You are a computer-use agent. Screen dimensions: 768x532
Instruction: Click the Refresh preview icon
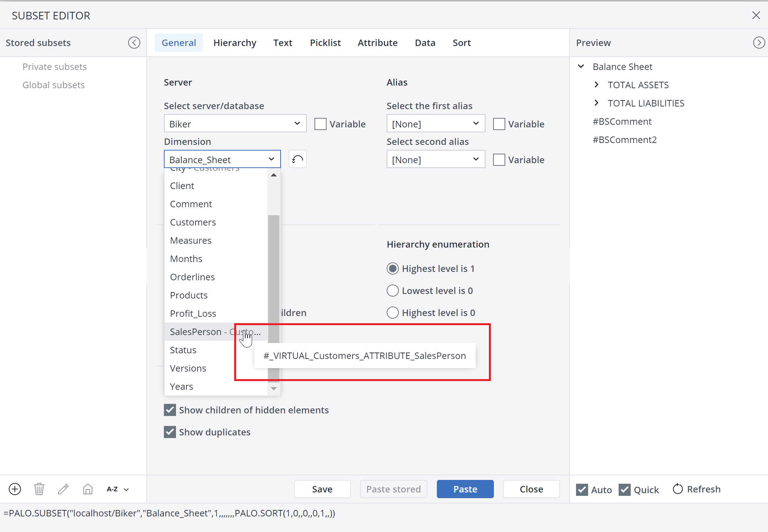[x=678, y=489]
